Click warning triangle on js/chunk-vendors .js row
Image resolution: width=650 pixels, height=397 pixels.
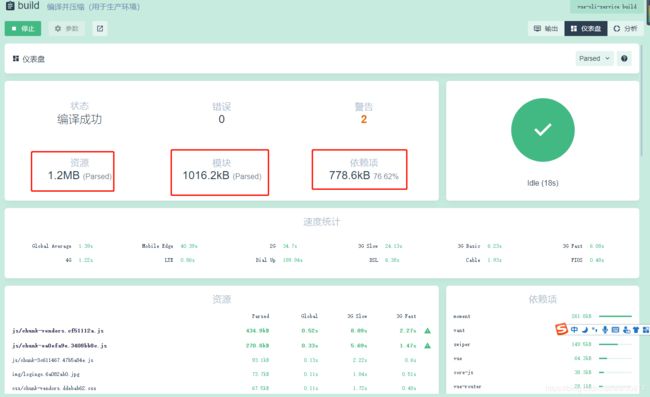pos(427,331)
